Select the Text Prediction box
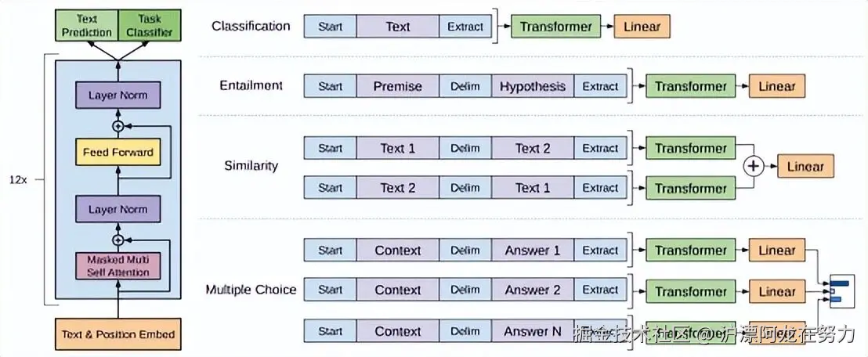Viewport: 868px width, 357px height. pyautogui.click(x=88, y=25)
